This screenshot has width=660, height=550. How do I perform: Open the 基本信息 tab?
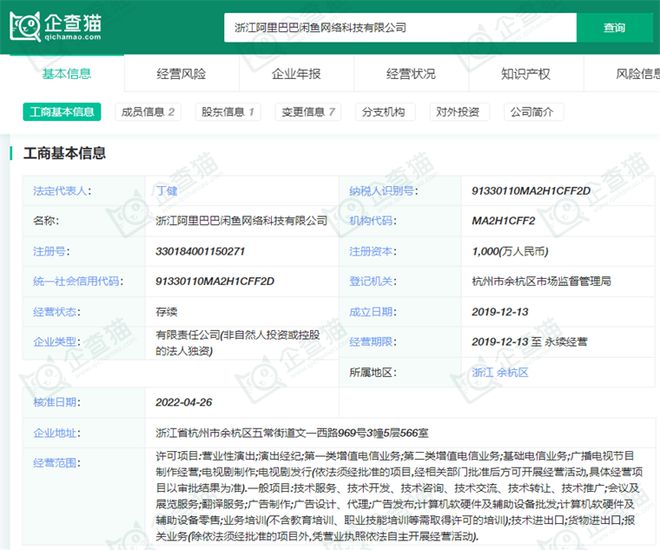tap(66, 74)
